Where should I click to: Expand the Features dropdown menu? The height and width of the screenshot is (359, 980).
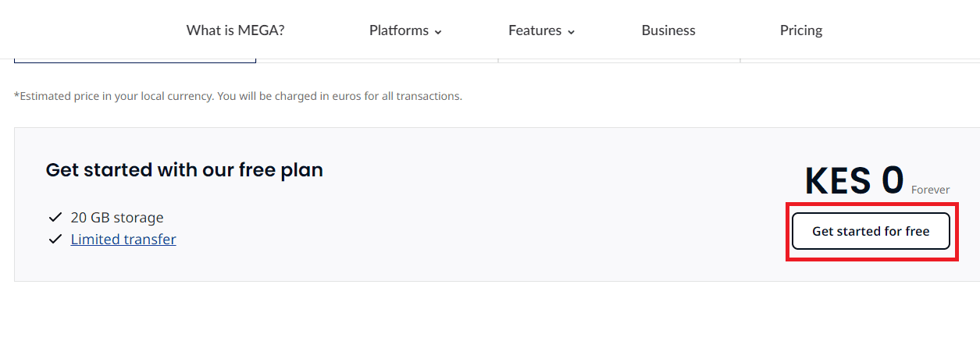coord(541,30)
